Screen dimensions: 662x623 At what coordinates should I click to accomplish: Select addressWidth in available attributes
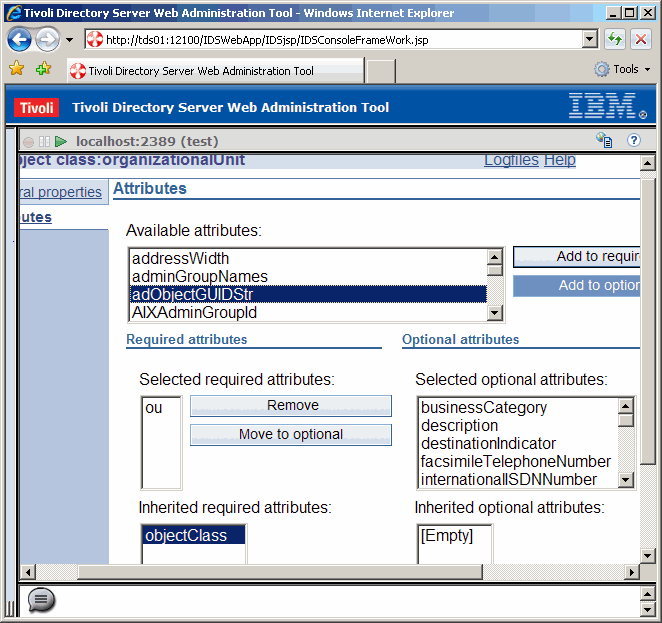[181, 259]
